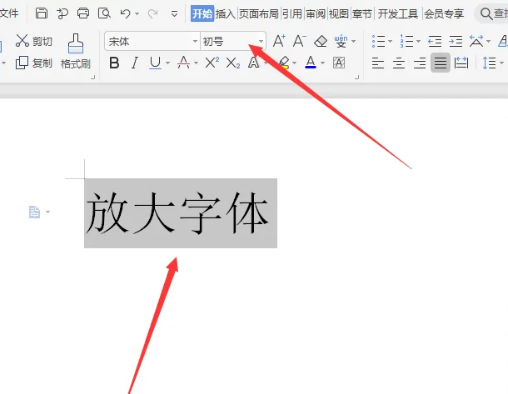This screenshot has height=394, width=508.
Task: Open the 页面布局 tab
Action: 259,14
